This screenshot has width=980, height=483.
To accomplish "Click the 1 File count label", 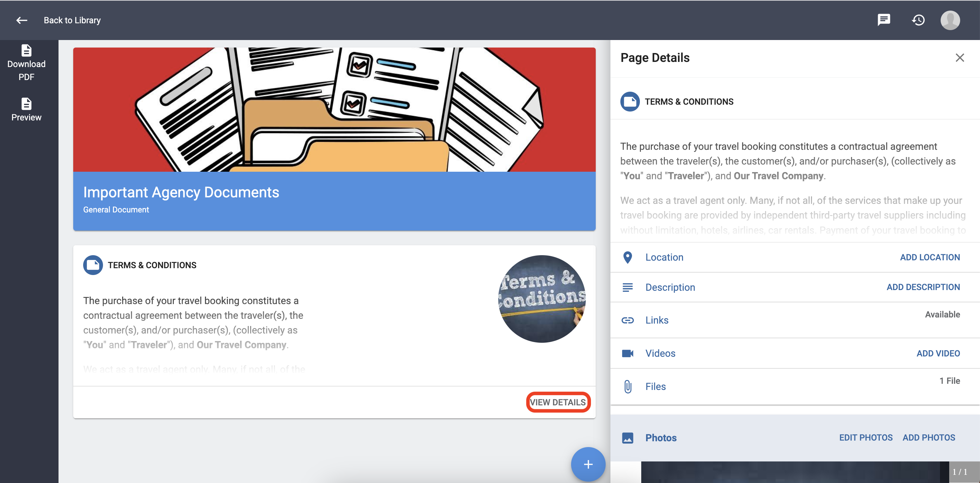I will (x=950, y=381).
